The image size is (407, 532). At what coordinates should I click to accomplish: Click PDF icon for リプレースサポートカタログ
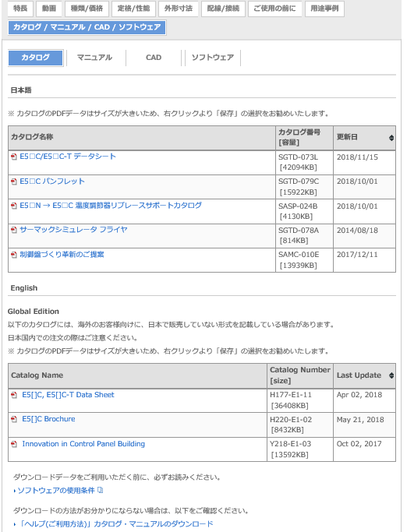pos(14,206)
